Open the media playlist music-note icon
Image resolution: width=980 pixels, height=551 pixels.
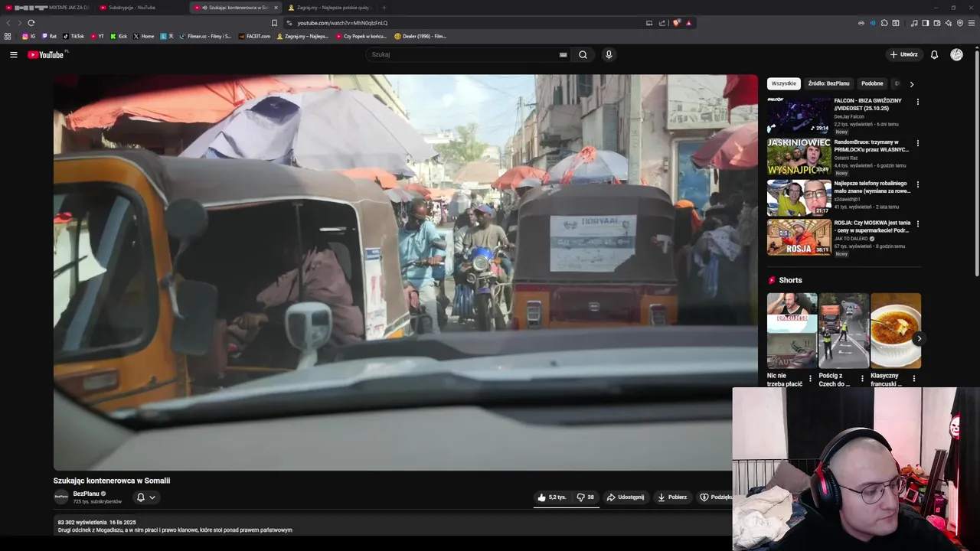click(x=914, y=23)
